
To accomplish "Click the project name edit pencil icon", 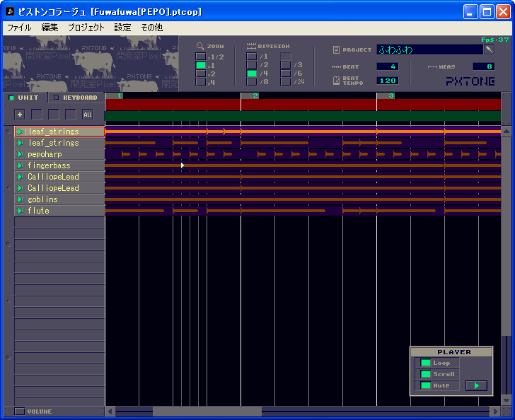I will click(489, 49).
